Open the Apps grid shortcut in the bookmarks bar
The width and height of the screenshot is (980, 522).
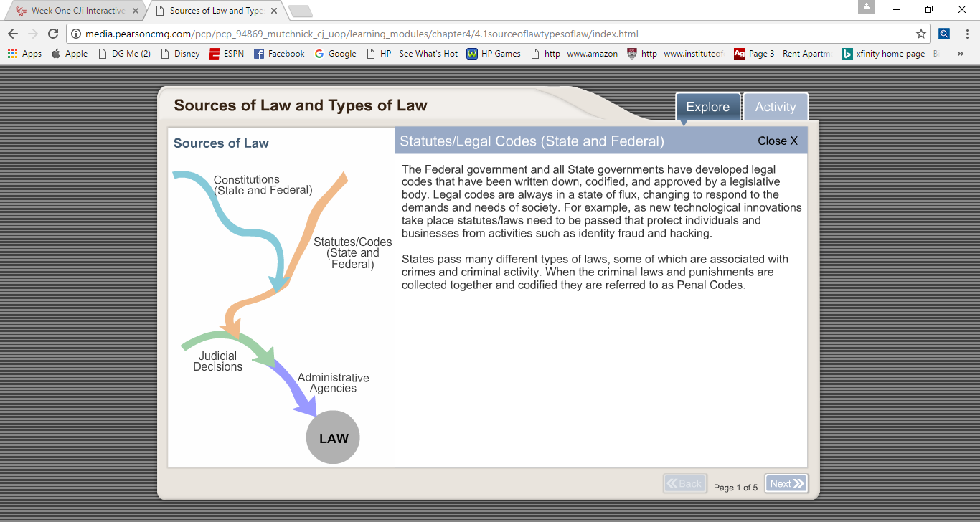coord(24,54)
